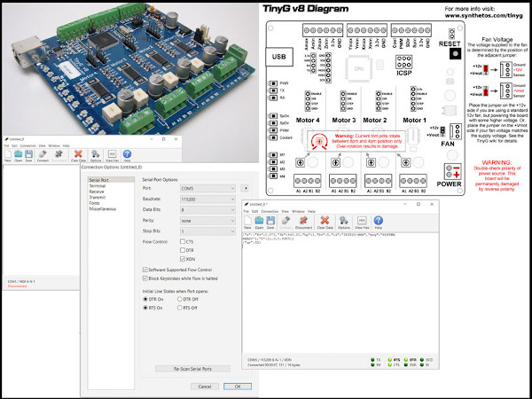The image size is (532, 399).
Task: Click Save icon in the connected COM5 window
Action: click(270, 223)
